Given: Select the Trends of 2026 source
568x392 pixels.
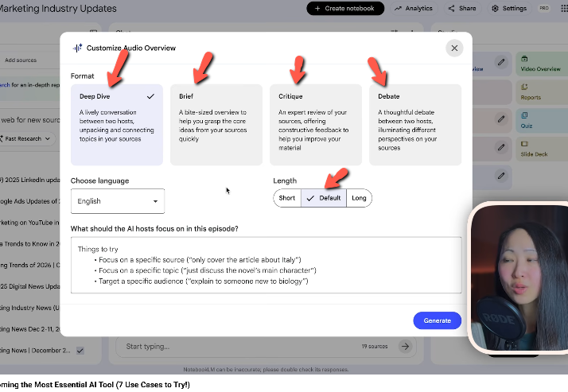Looking at the screenshot, I should [x=30, y=265].
